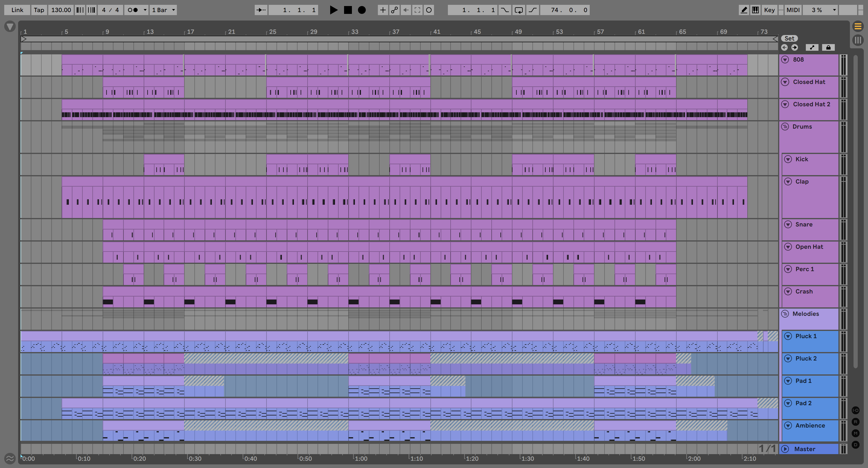The image size is (868, 468).
Task: Toggle the computer MIDI keyboard icon
Action: (755, 10)
